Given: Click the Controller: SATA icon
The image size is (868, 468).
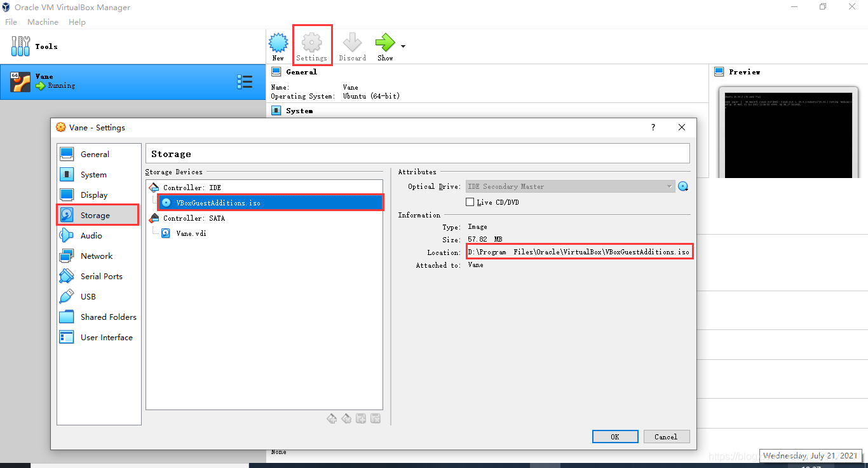Looking at the screenshot, I should [x=154, y=218].
